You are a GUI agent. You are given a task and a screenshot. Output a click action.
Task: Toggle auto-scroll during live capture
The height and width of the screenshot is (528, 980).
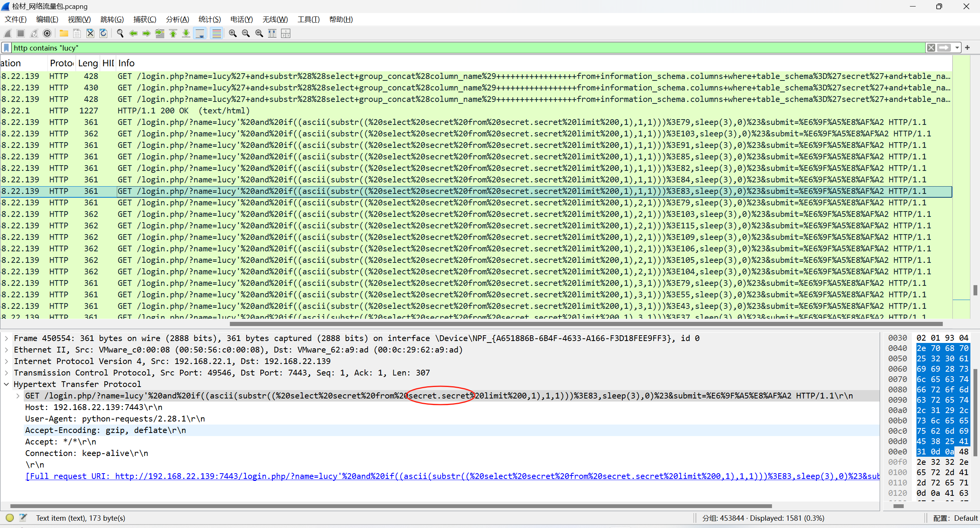200,34
